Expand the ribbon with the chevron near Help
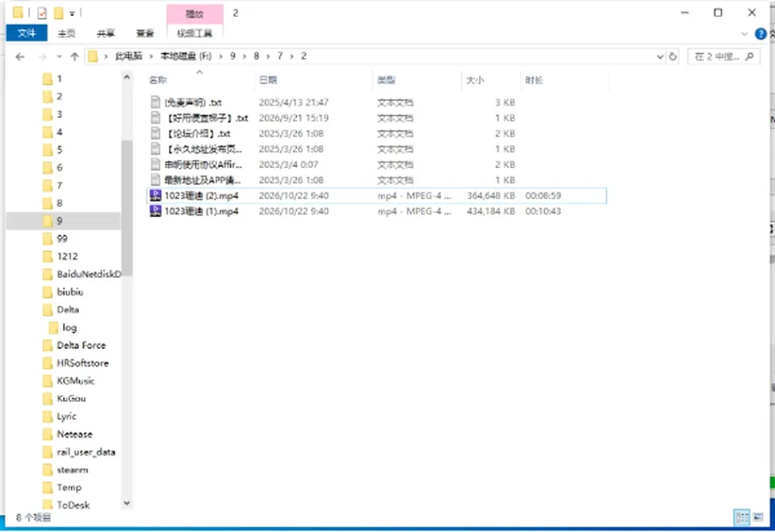This screenshot has height=532, width=775. (744, 34)
